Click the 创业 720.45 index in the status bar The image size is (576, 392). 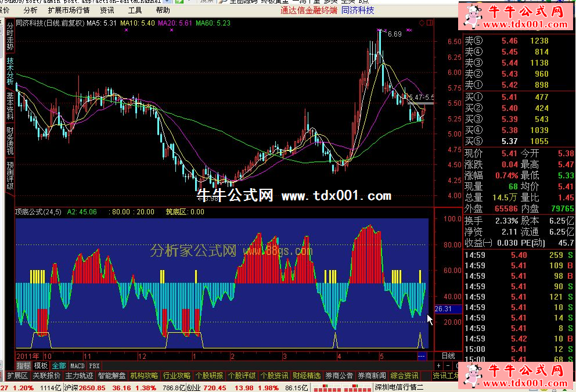207,388
